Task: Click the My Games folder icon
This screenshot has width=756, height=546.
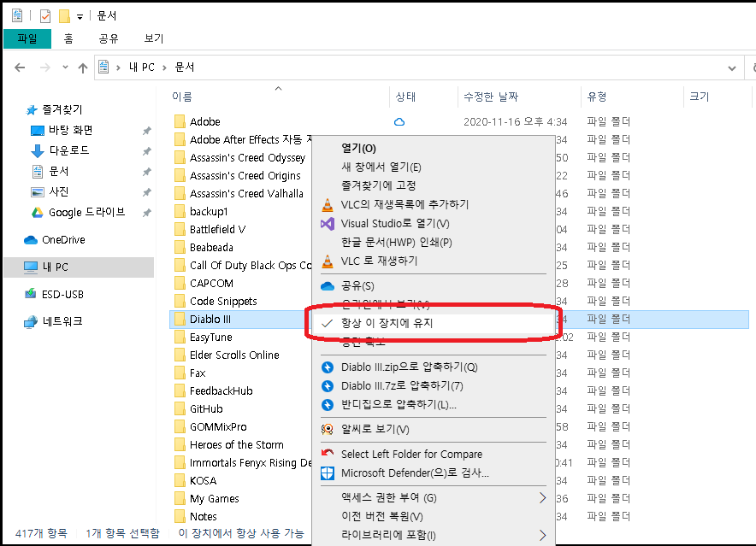Action: tap(180, 499)
